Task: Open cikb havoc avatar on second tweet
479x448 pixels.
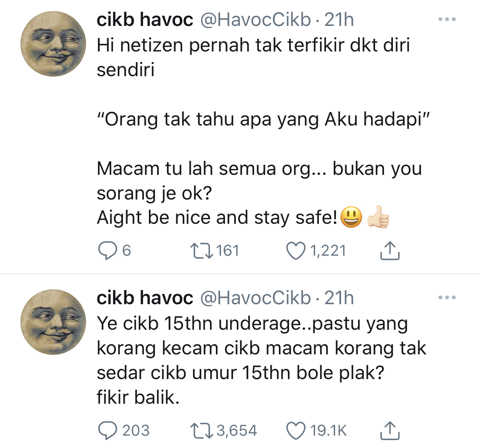Action: point(53,322)
